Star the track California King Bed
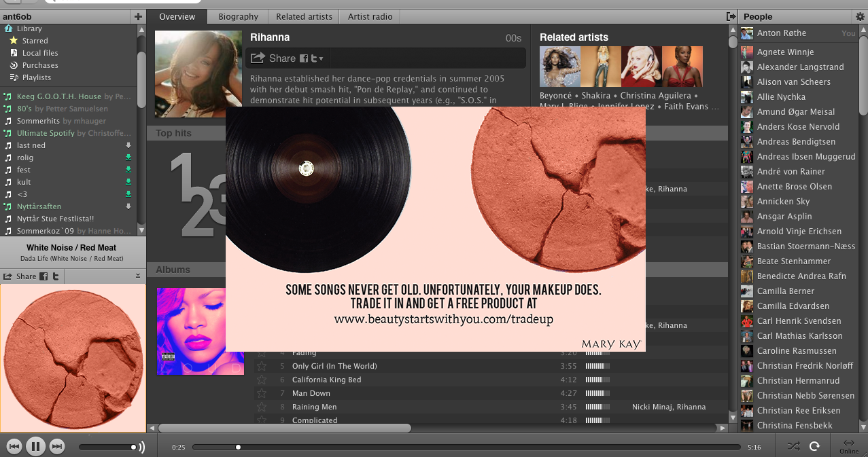The height and width of the screenshot is (457, 868). click(x=262, y=380)
